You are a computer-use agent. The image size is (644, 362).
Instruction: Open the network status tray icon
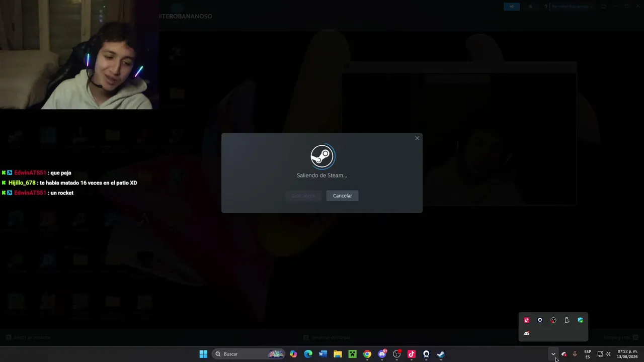tap(600, 354)
